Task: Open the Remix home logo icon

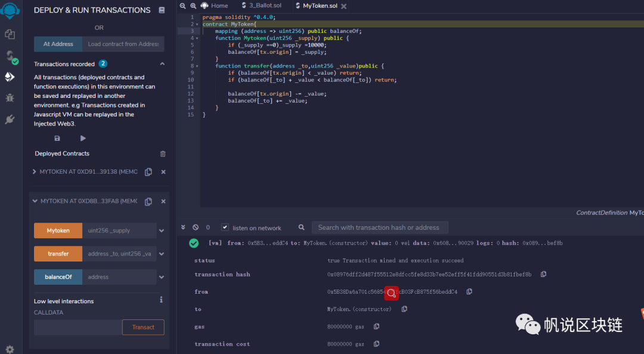Action: 10,10
